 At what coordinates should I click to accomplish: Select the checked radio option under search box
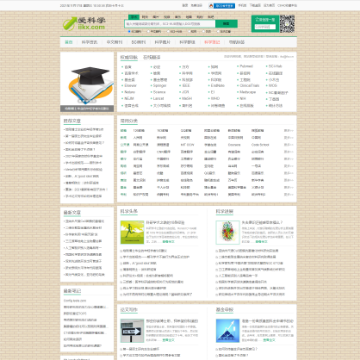(129, 32)
